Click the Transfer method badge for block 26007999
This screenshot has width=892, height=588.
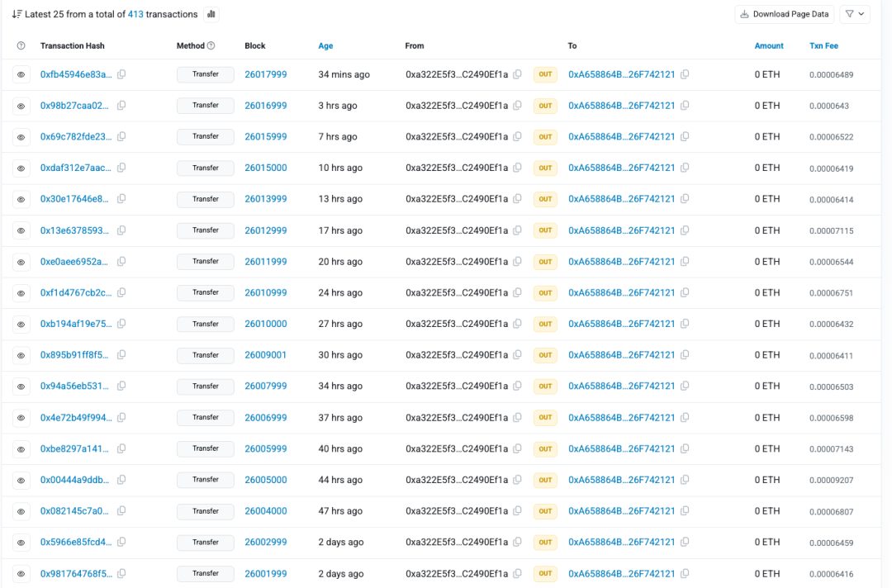[206, 386]
